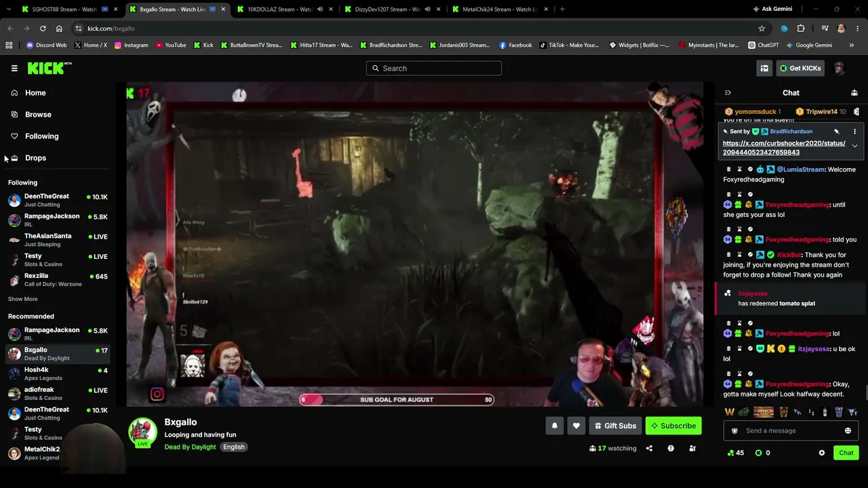The width and height of the screenshot is (868, 488).
Task: Open the user profile avatar in the Kick header
Action: pyautogui.click(x=839, y=68)
